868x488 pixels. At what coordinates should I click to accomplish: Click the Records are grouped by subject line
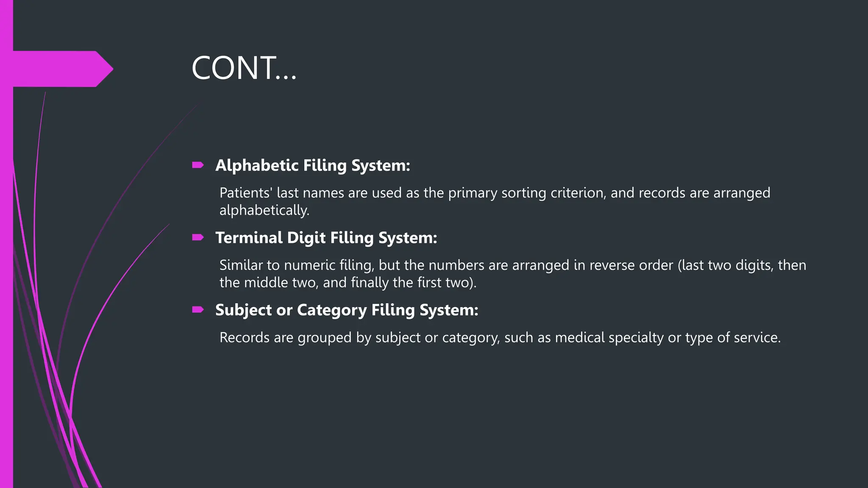[500, 338]
